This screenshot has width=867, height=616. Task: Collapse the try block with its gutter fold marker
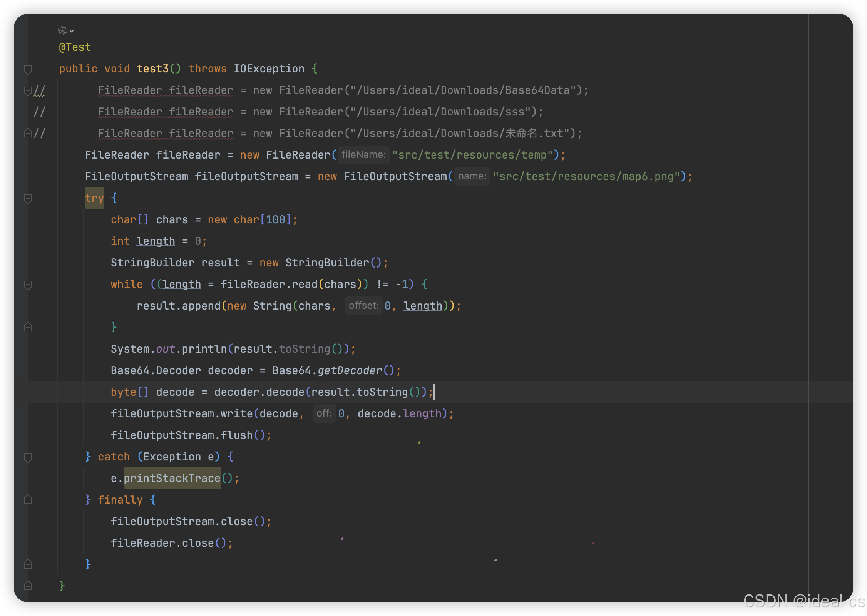pyautogui.click(x=28, y=198)
